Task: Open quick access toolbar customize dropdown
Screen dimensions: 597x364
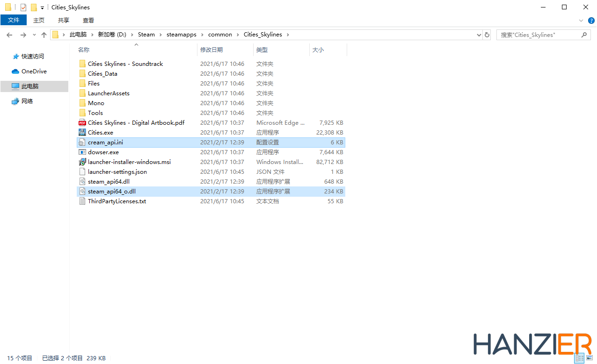Action: [42, 8]
